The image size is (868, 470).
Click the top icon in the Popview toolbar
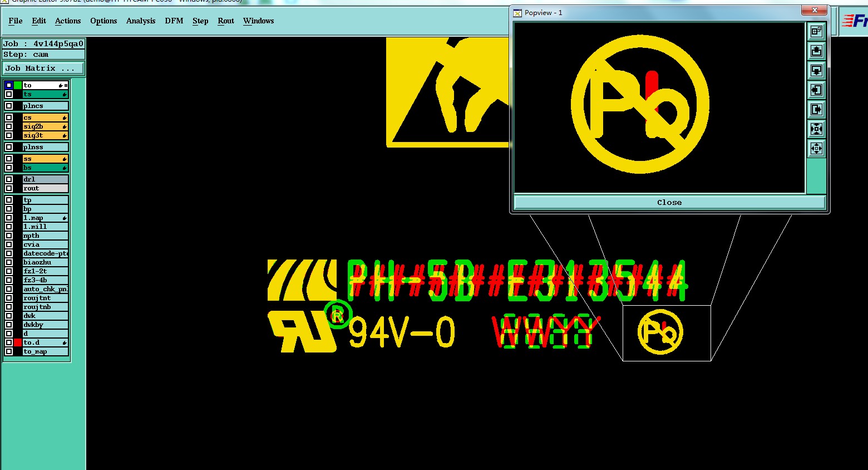point(816,32)
